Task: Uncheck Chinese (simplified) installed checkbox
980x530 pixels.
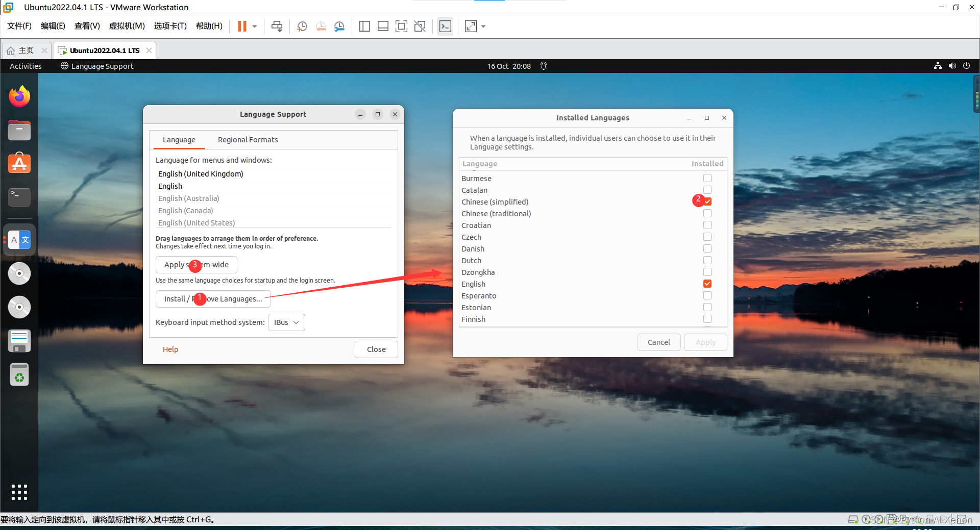Action: (x=707, y=201)
